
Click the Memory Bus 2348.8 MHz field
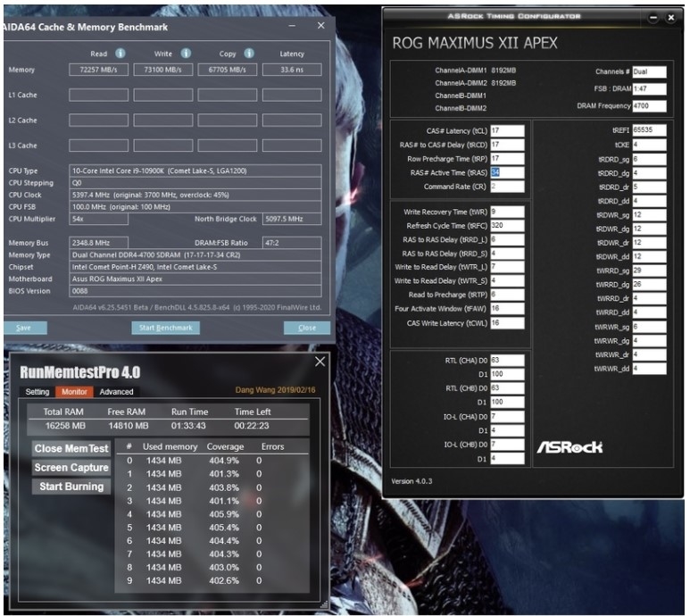98,243
